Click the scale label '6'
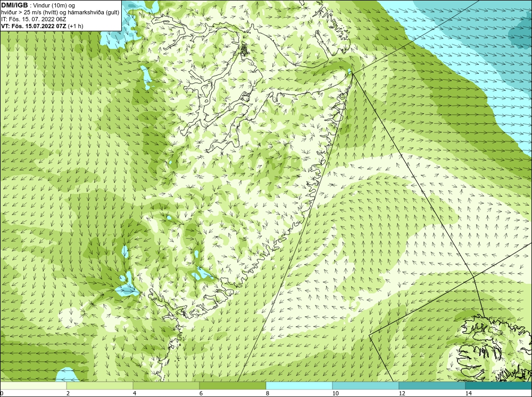 coord(201,393)
